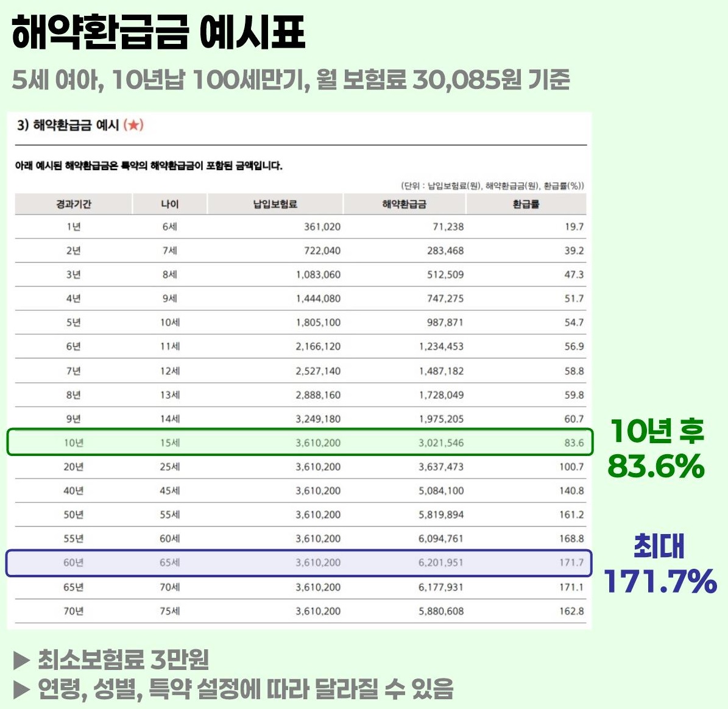Viewport: 728px width, 709px height.
Task: Click the unit note 단위 above table
Action: click(x=492, y=186)
